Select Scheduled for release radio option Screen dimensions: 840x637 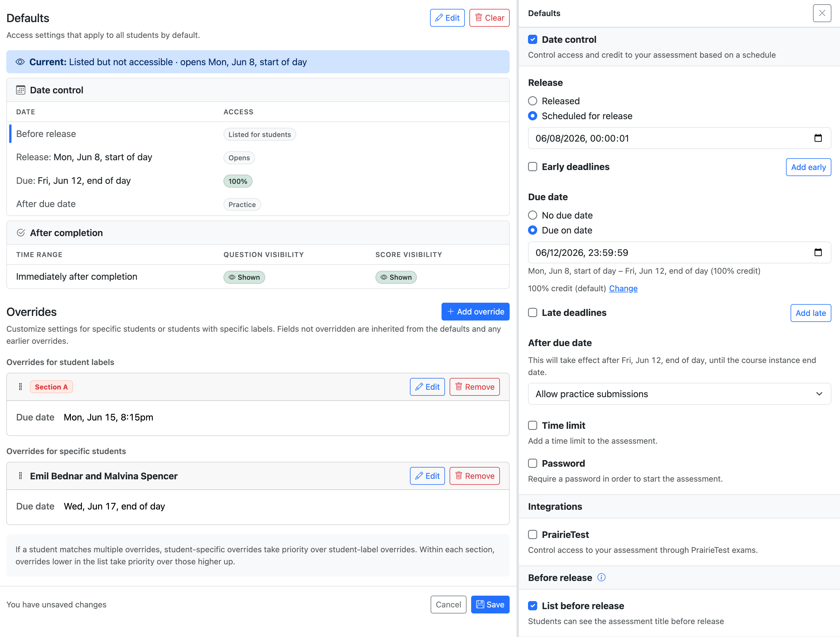coord(532,116)
